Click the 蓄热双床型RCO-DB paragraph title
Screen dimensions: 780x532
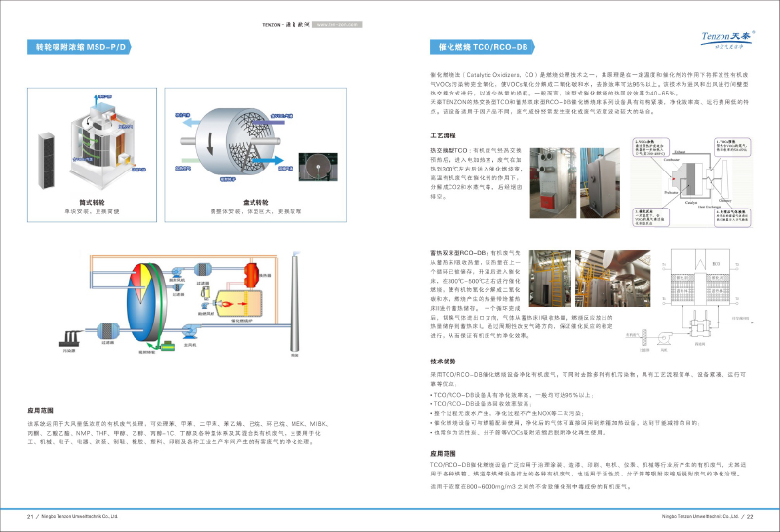[459, 253]
